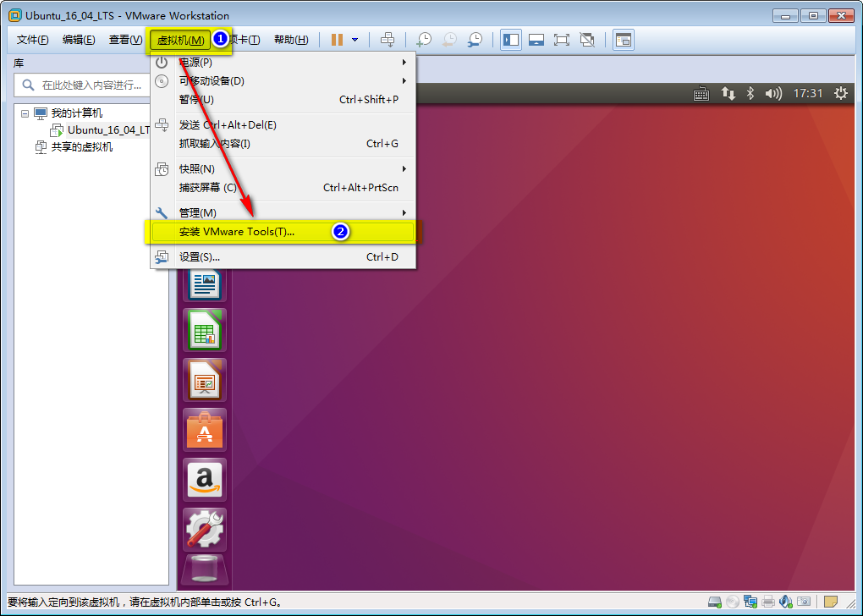This screenshot has height=616, width=863.
Task: Click the keyboard indicator in Ubuntu panel
Action: pos(701,94)
